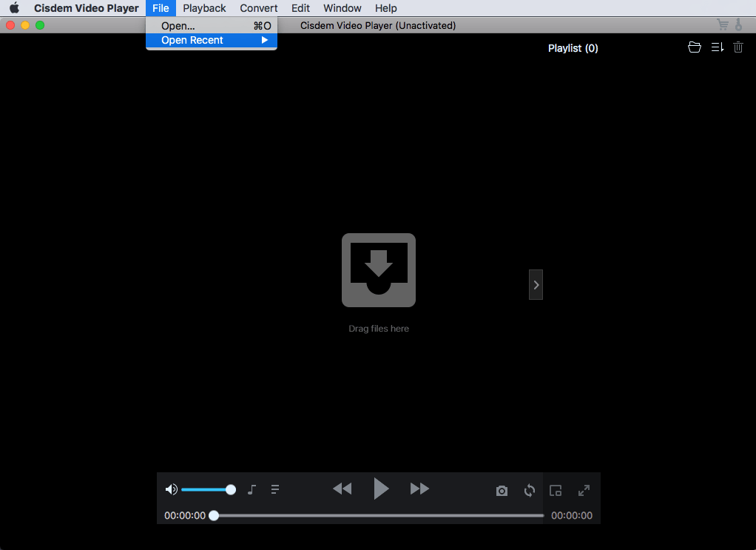
Task: Start playback with the play button
Action: [x=380, y=489]
